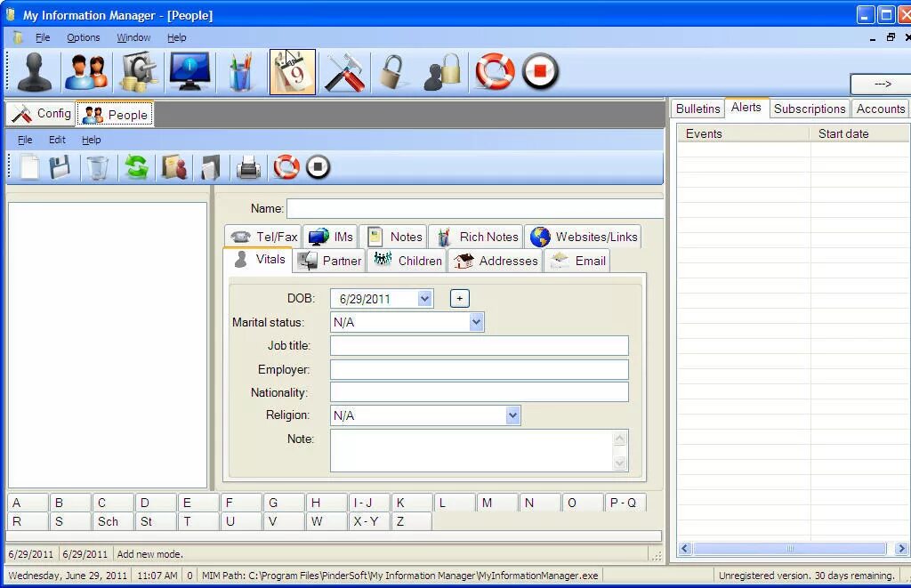Print using the printer icon
This screenshot has width=911, height=588.
[248, 167]
